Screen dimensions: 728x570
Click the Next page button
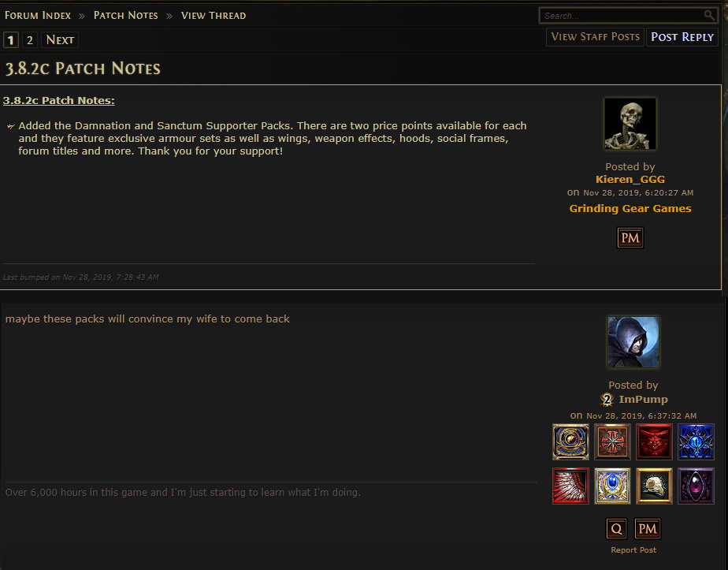60,40
